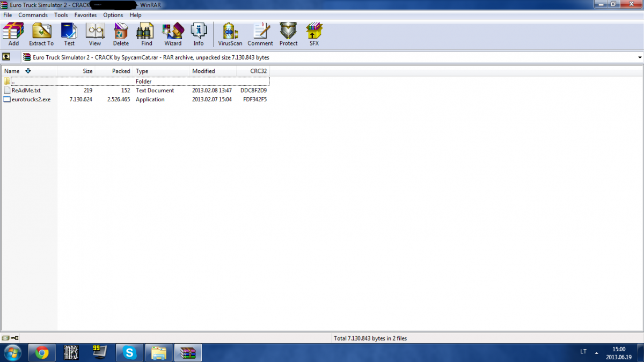Run VirusScan on the archive
This screenshot has width=644, height=362.
tap(230, 34)
